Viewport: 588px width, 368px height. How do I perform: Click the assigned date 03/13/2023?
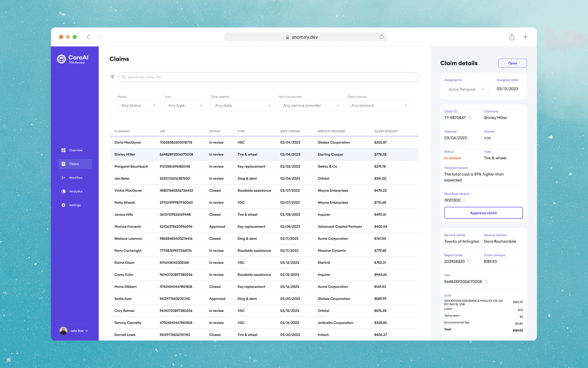507,89
